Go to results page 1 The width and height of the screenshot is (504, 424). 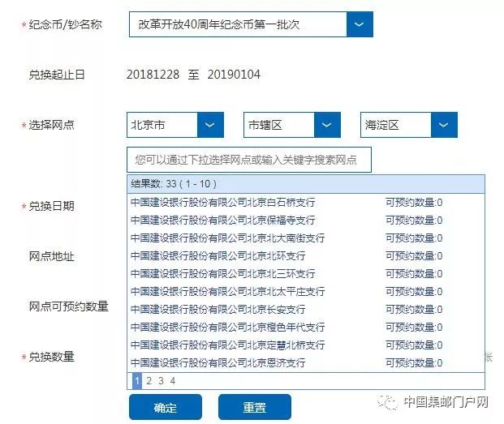tap(137, 381)
